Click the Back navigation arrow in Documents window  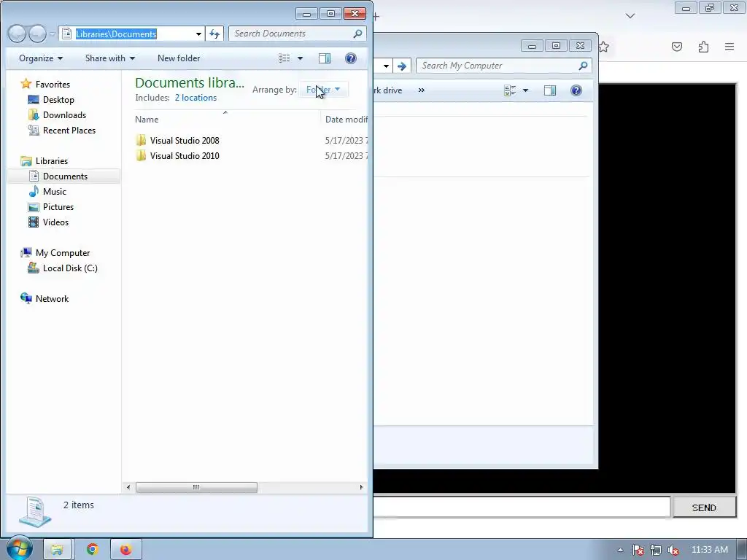pyautogui.click(x=17, y=34)
